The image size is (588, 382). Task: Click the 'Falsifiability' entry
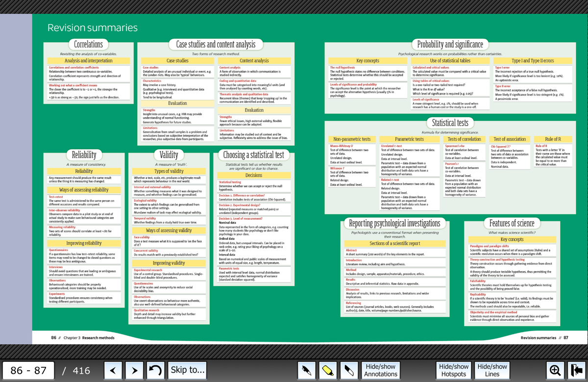pos(479,281)
